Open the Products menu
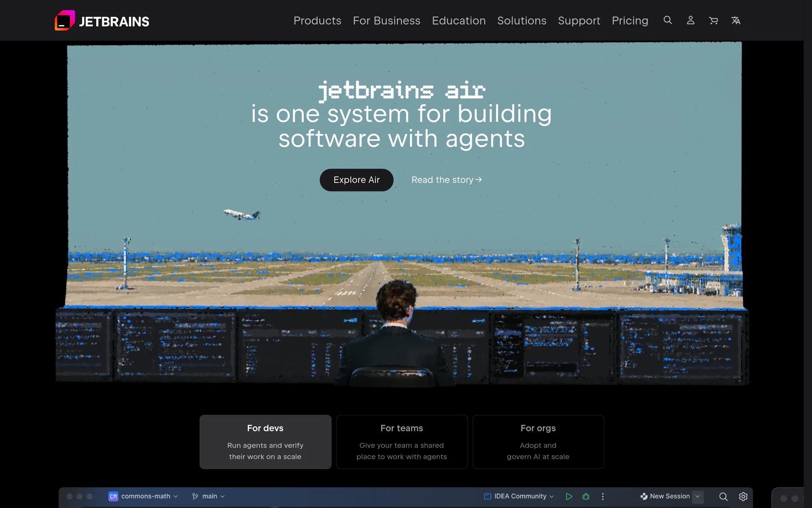 (317, 21)
